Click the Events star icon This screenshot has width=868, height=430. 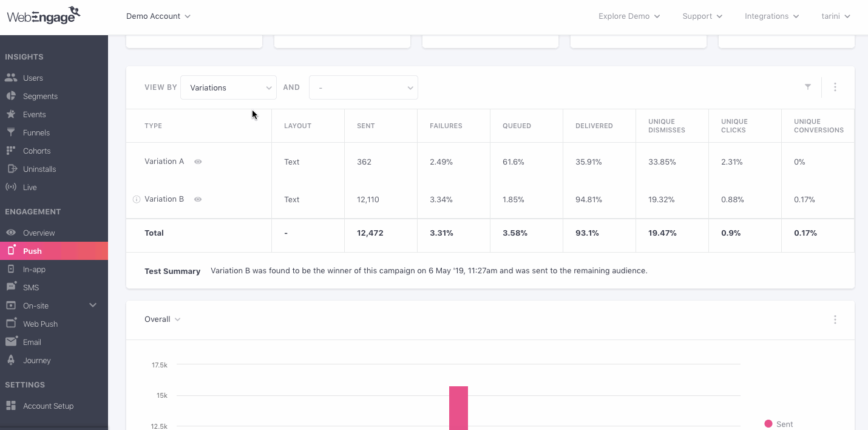click(x=11, y=114)
